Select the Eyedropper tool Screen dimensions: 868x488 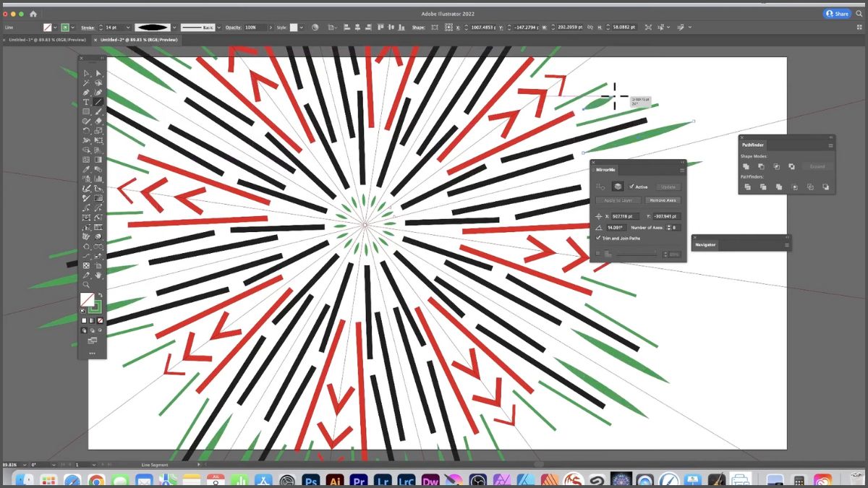click(x=86, y=169)
